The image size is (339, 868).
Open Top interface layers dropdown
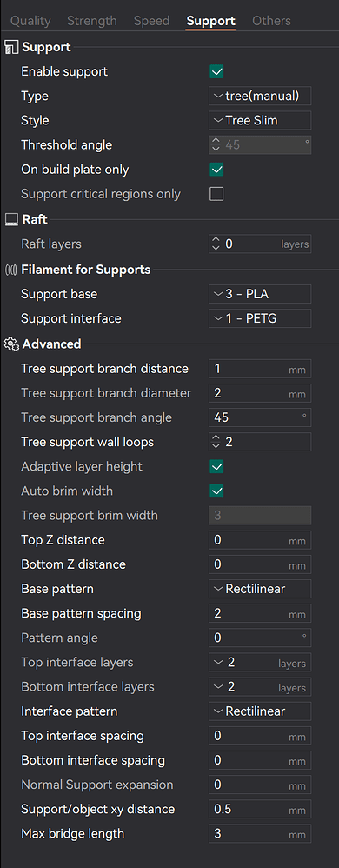(x=260, y=663)
